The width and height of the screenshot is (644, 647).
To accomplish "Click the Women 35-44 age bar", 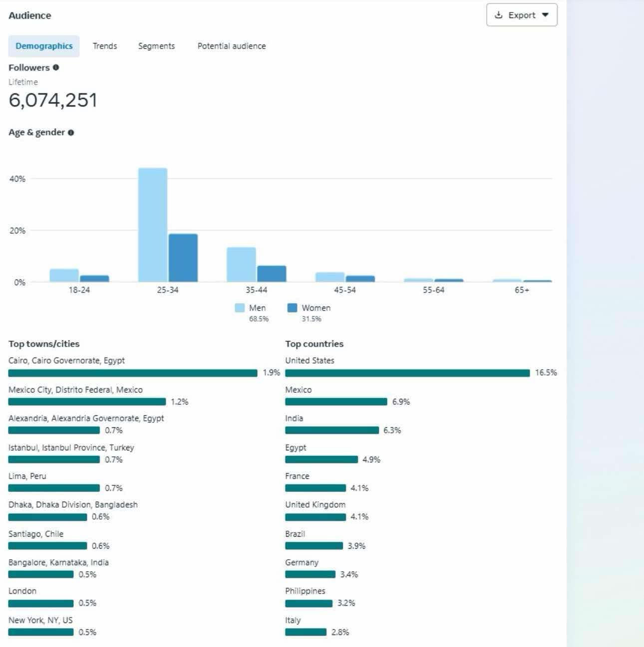I will 272,274.
